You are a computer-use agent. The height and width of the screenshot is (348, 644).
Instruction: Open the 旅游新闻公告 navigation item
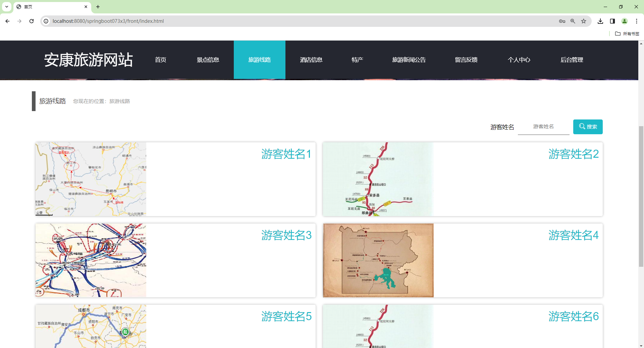click(409, 60)
